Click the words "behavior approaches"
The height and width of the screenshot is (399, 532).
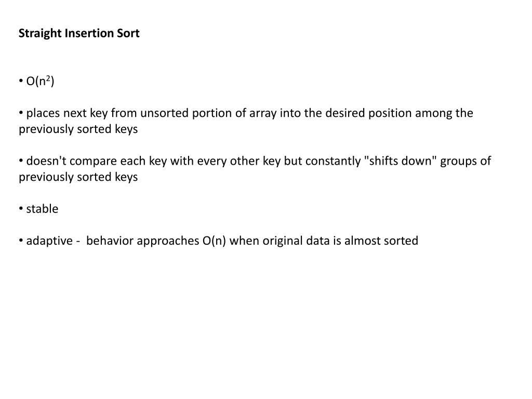click(x=143, y=241)
